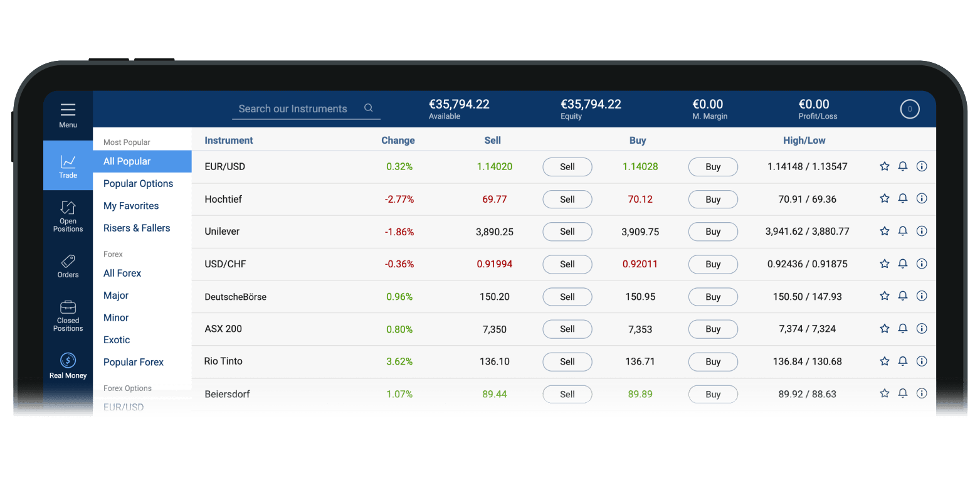Show info for Unilever instrument
The height and width of the screenshot is (502, 980).
click(x=921, y=231)
